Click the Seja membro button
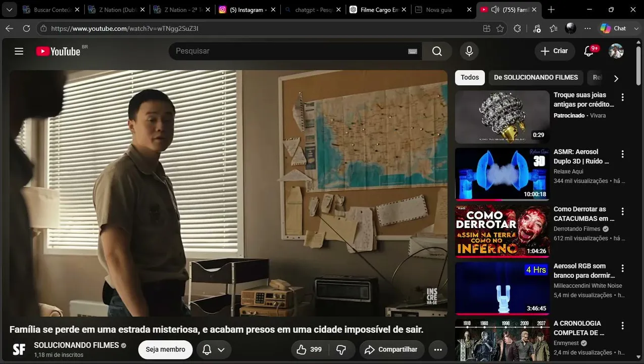Image resolution: width=644 pixels, height=364 pixels. click(165, 349)
